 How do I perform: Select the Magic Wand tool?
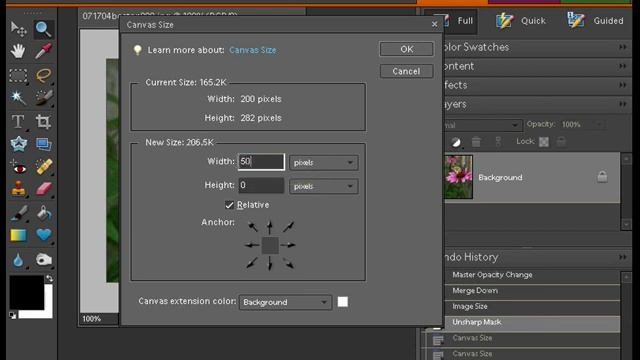pyautogui.click(x=18, y=98)
